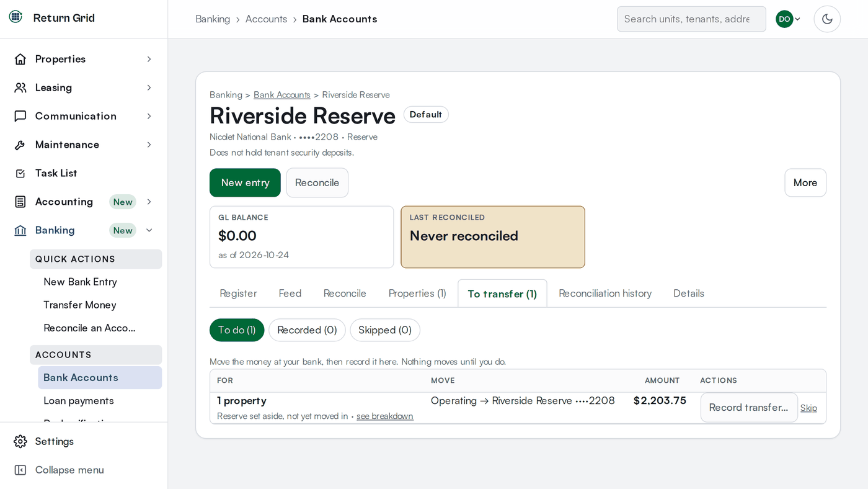Open the DO user avatar menu
This screenshot has width=868, height=489.
click(788, 19)
